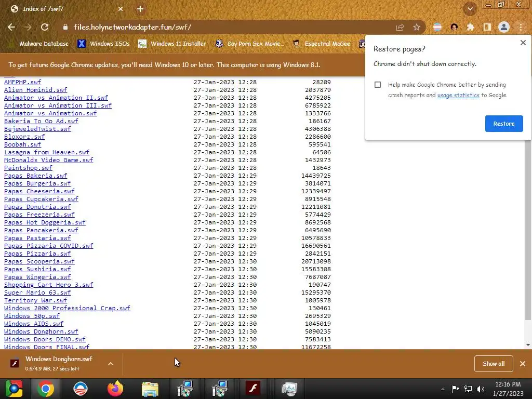
Task: Open the tab search dropdown arrow
Action: (x=470, y=9)
